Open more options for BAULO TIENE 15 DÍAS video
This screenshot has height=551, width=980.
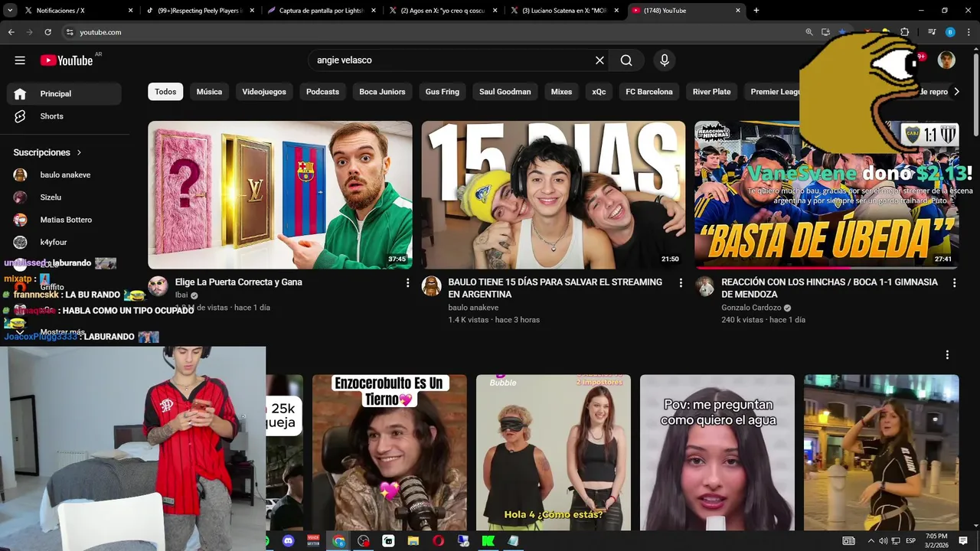click(681, 282)
